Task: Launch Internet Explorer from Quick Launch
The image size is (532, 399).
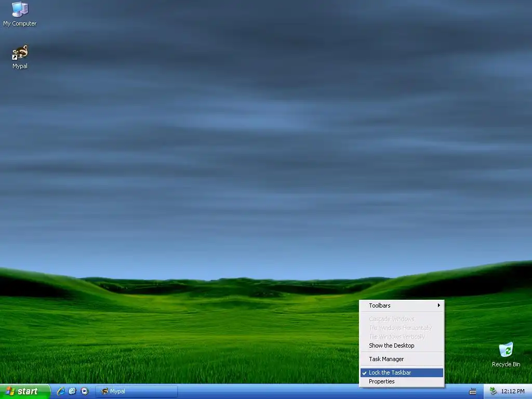Action: [61, 391]
